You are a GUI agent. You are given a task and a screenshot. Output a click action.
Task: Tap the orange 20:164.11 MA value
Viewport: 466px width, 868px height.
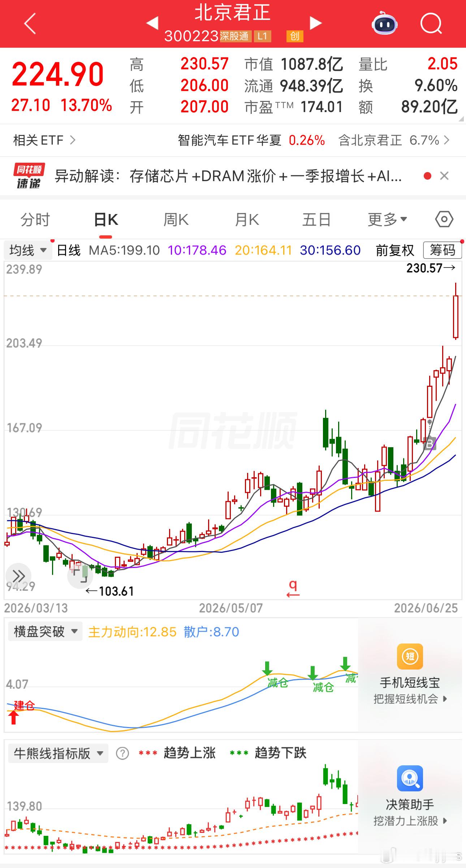[x=263, y=250]
